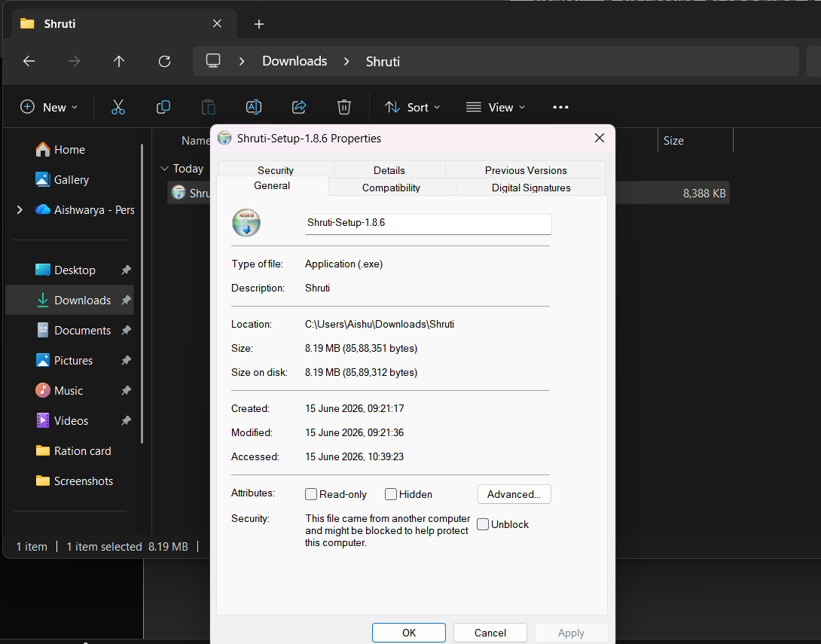The width and height of the screenshot is (821, 644).
Task: Select the 8,388 KB file row
Action: click(x=673, y=193)
